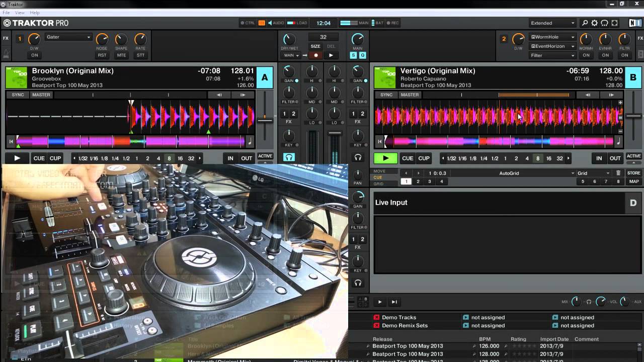Toggle SYNC on Deck B
Screen dimensions: 644x362
[386, 95]
